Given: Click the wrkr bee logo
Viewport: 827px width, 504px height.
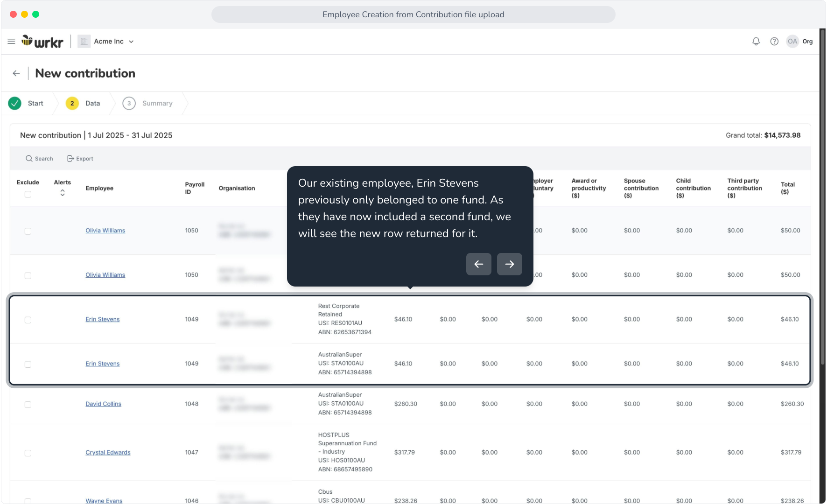Looking at the screenshot, I should tap(42, 42).
